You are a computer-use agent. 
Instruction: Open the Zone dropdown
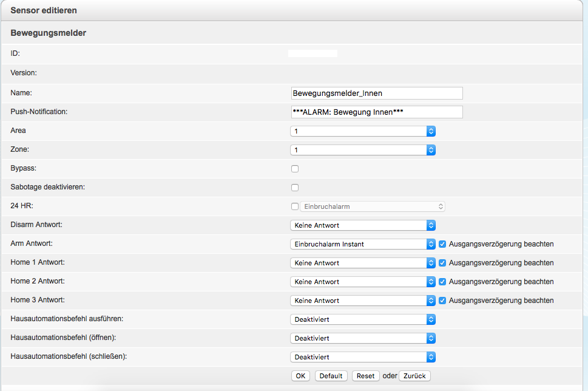coord(363,150)
